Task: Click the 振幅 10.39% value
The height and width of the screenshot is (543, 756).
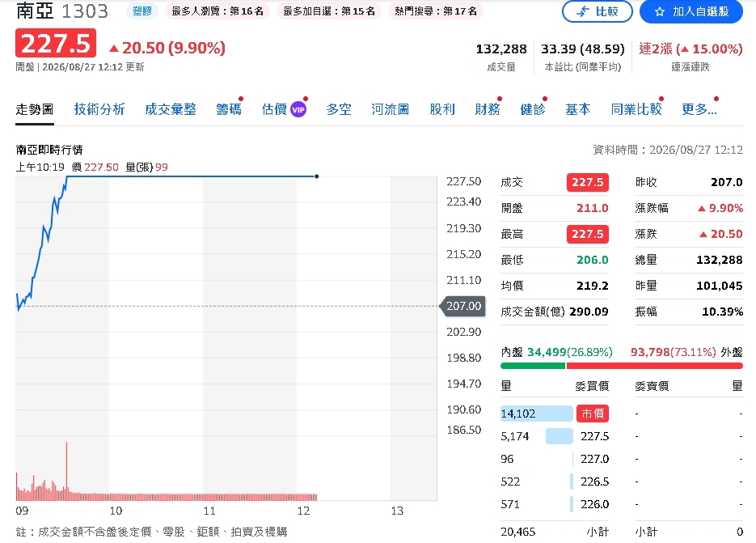Action: coord(722,312)
